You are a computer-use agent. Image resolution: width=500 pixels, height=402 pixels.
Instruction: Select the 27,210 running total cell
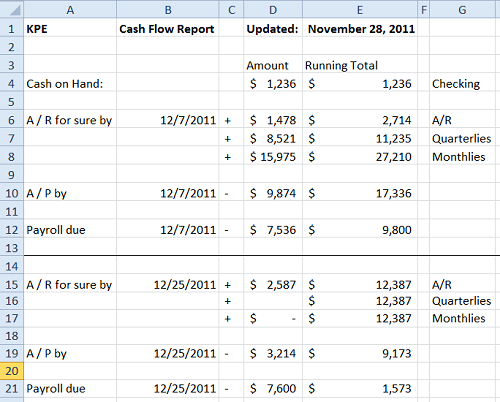[x=360, y=157]
